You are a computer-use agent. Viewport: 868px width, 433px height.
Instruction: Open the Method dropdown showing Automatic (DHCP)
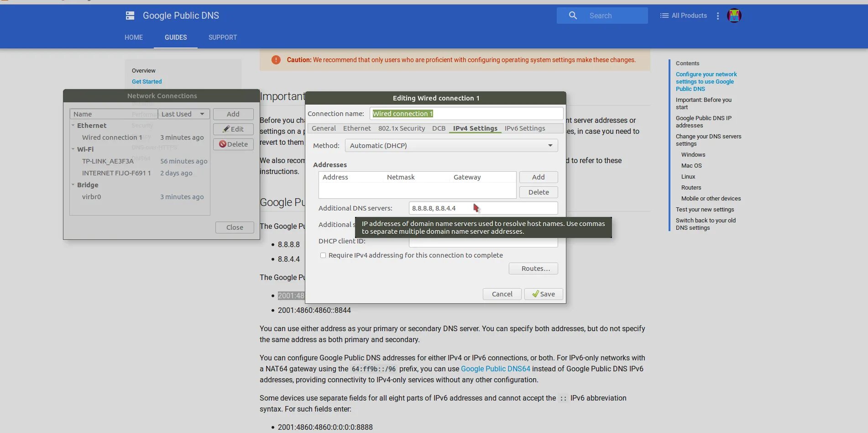pyautogui.click(x=451, y=146)
